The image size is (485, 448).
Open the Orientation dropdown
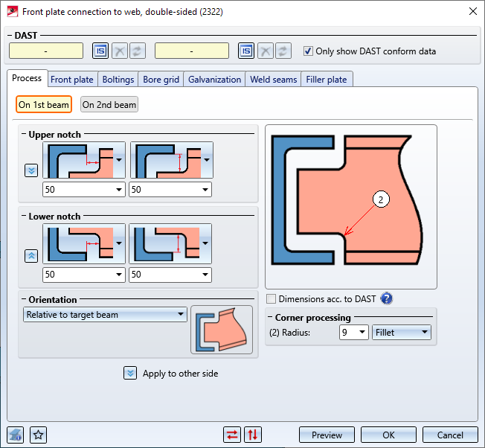tap(105, 315)
